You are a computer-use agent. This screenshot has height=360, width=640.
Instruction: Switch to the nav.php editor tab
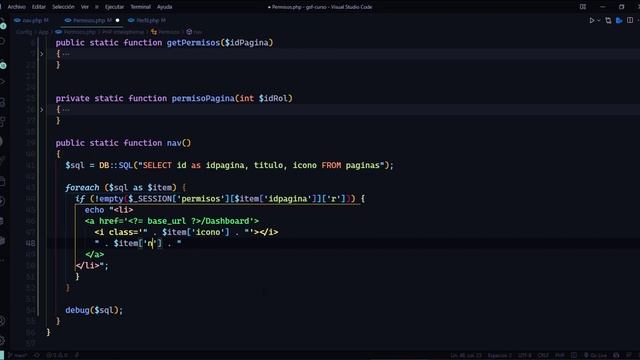pos(32,20)
